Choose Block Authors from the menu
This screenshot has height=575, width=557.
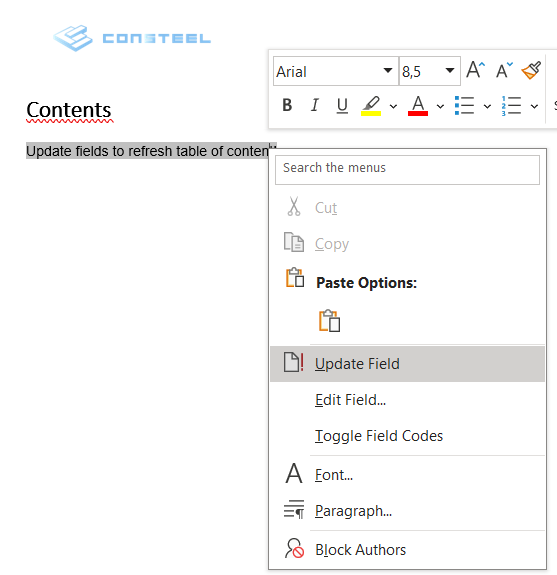coord(407,550)
